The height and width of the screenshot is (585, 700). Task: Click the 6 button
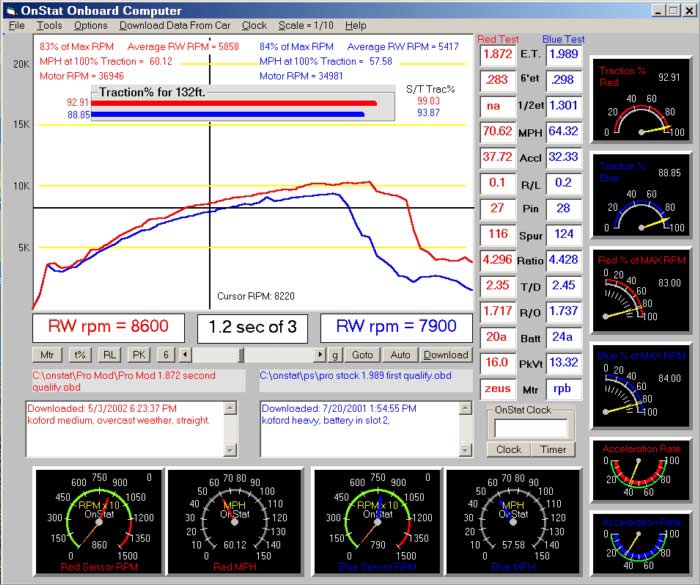(166, 355)
